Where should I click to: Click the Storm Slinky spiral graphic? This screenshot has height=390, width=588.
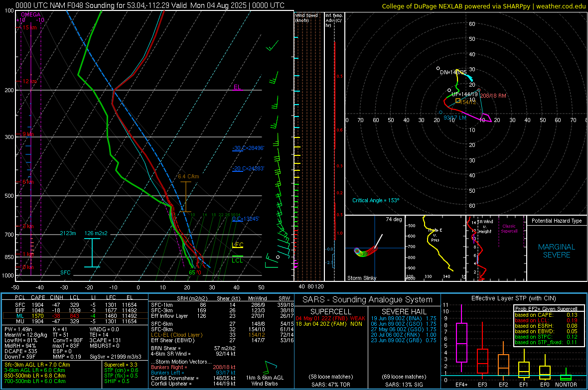(x=365, y=252)
